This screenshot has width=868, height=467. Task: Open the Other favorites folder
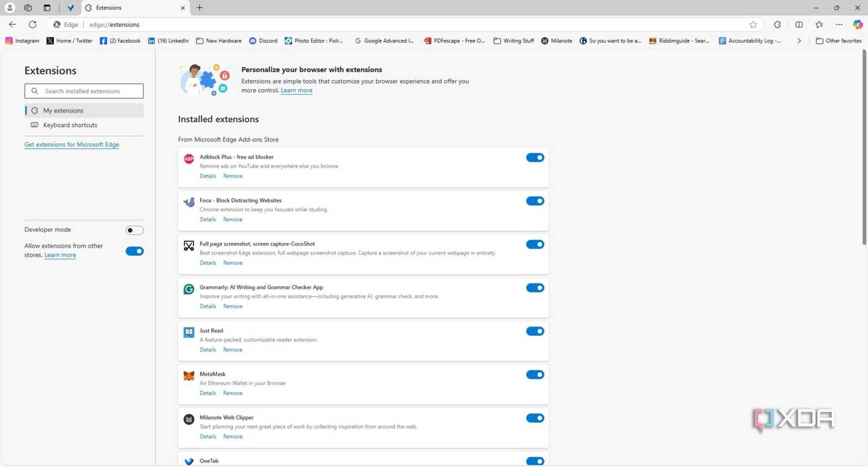(x=839, y=41)
